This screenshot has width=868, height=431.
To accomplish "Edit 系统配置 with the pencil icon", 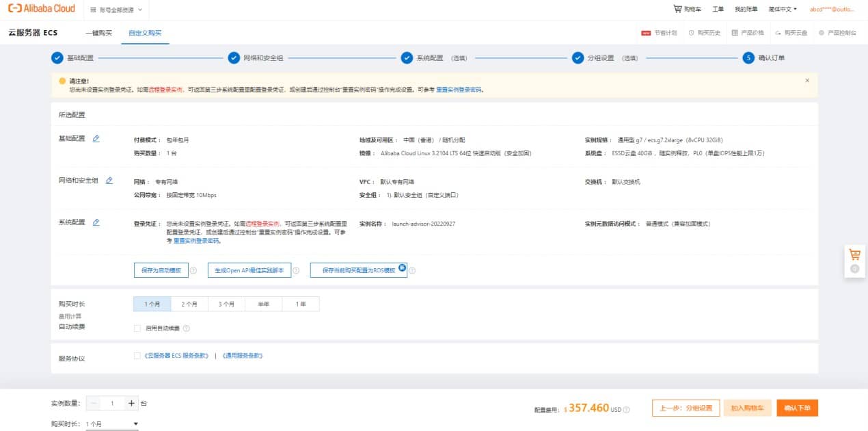I will pyautogui.click(x=96, y=222).
